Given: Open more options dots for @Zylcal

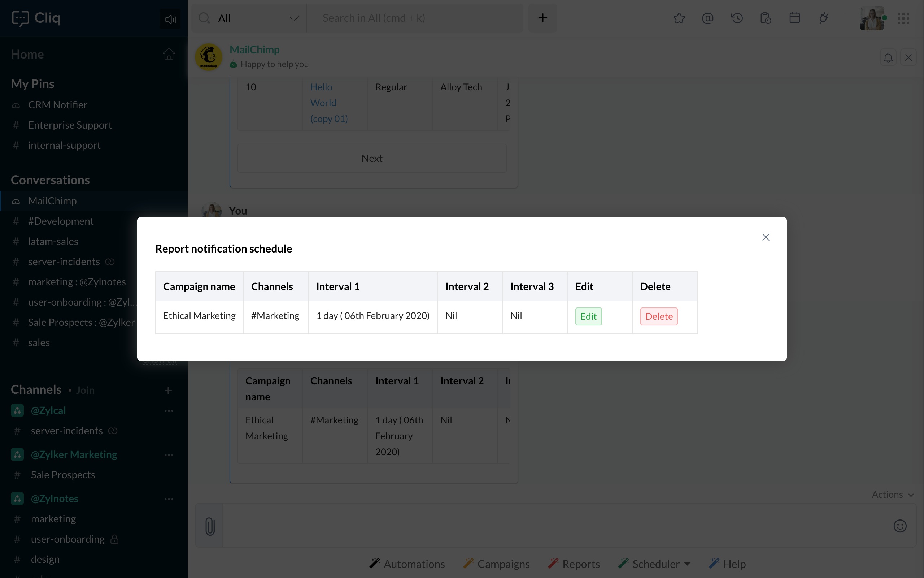Looking at the screenshot, I should [x=169, y=411].
